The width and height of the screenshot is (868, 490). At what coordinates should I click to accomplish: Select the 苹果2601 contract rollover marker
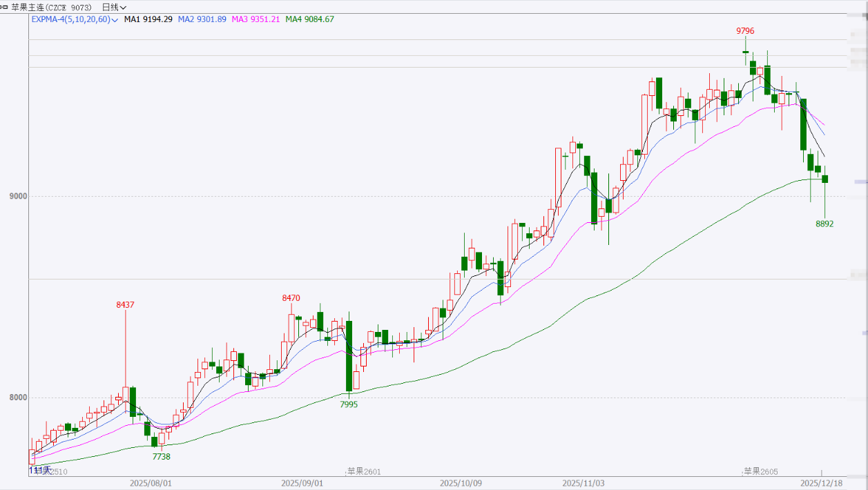tap(364, 471)
